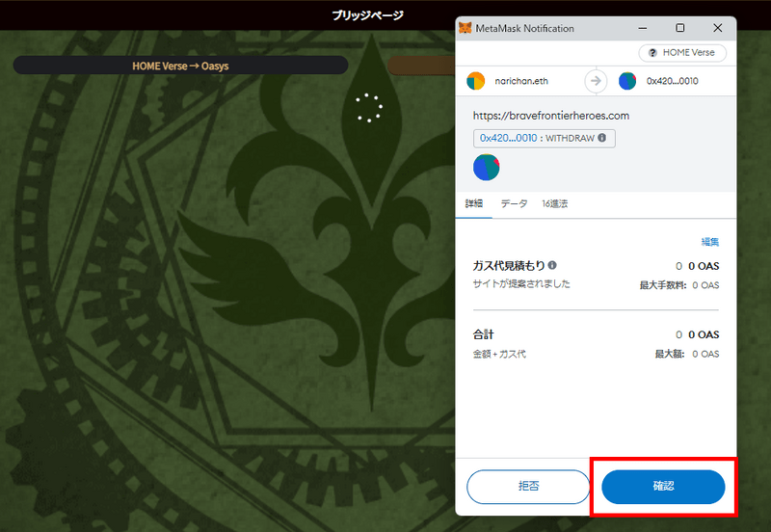The height and width of the screenshot is (532, 771).
Task: Switch to the 詳細 tab
Action: point(474,204)
